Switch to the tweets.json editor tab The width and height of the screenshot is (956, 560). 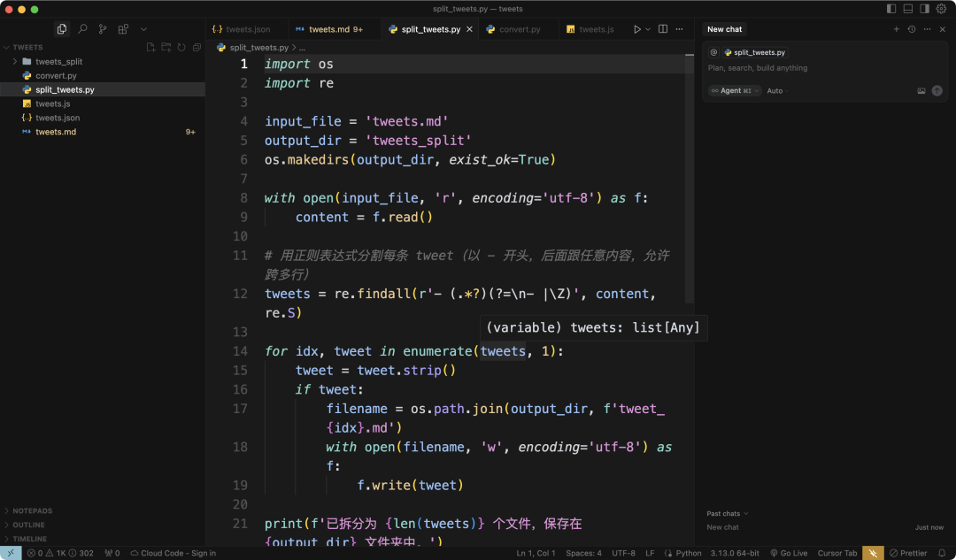(247, 29)
